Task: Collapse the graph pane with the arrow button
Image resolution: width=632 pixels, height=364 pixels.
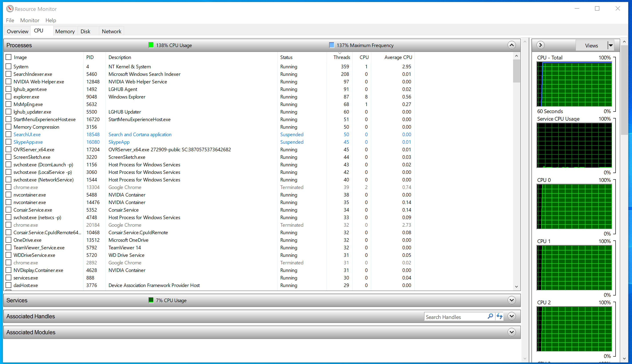Action: [541, 45]
